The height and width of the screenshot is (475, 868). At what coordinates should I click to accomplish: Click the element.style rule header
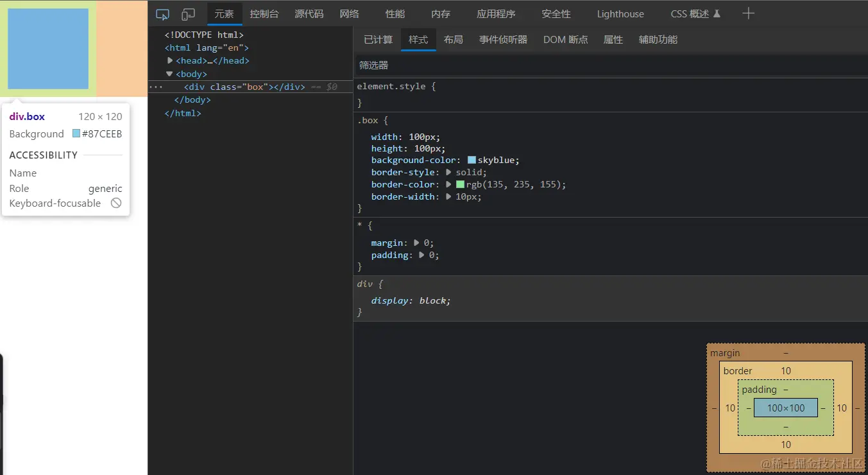coord(396,86)
